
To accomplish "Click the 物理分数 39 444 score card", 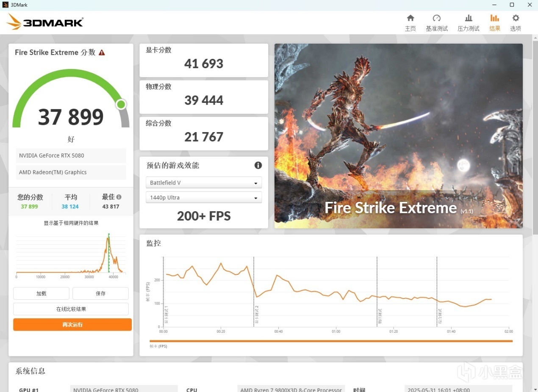I will [x=204, y=97].
